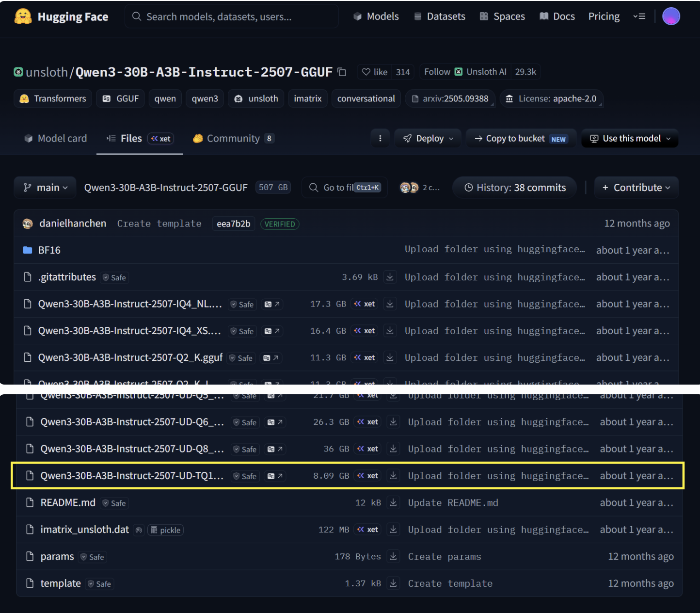Image resolution: width=700 pixels, height=613 pixels.
Task: Expand the Use this model menu
Action: tap(630, 139)
